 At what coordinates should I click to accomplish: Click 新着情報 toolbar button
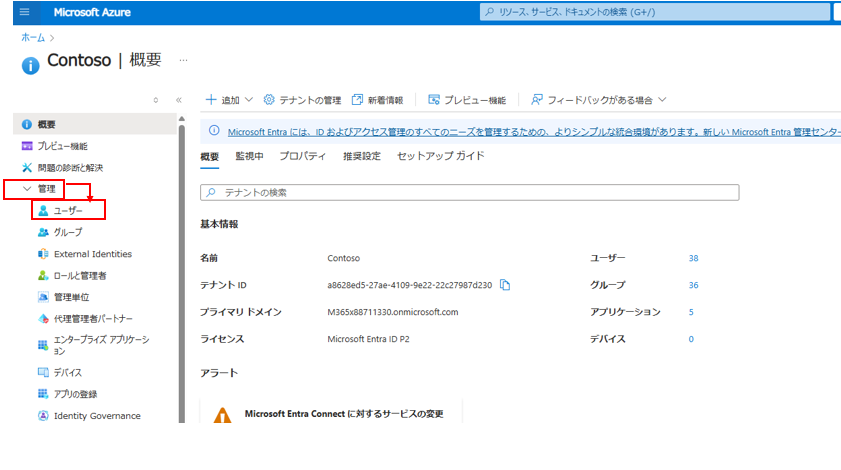(x=378, y=100)
